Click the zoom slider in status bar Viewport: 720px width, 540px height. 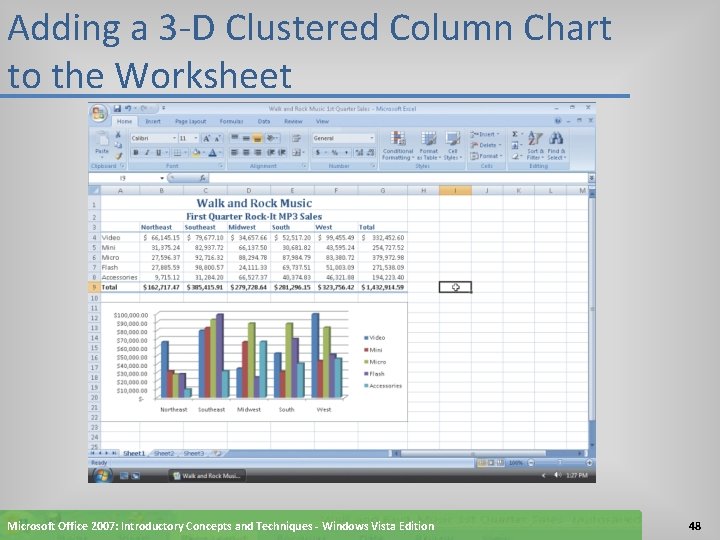(559, 463)
